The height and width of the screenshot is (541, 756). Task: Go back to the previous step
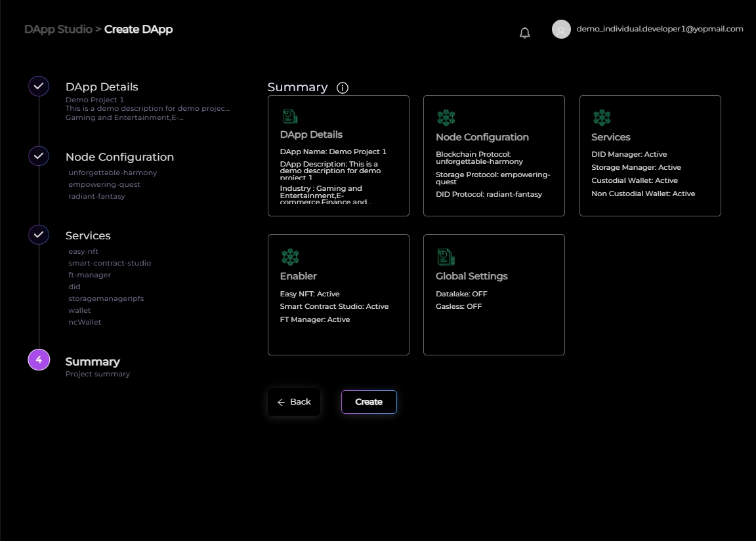[x=293, y=402]
